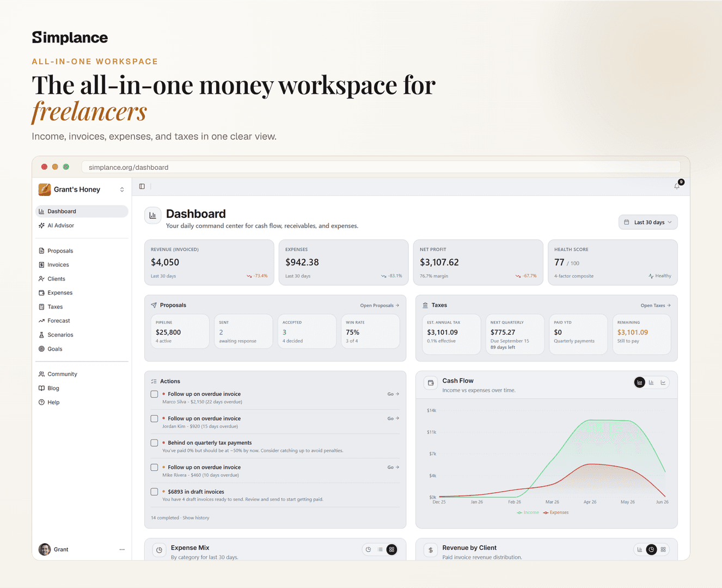Image resolution: width=722 pixels, height=588 pixels.
Task: Click the browser address bar
Action: point(381,167)
